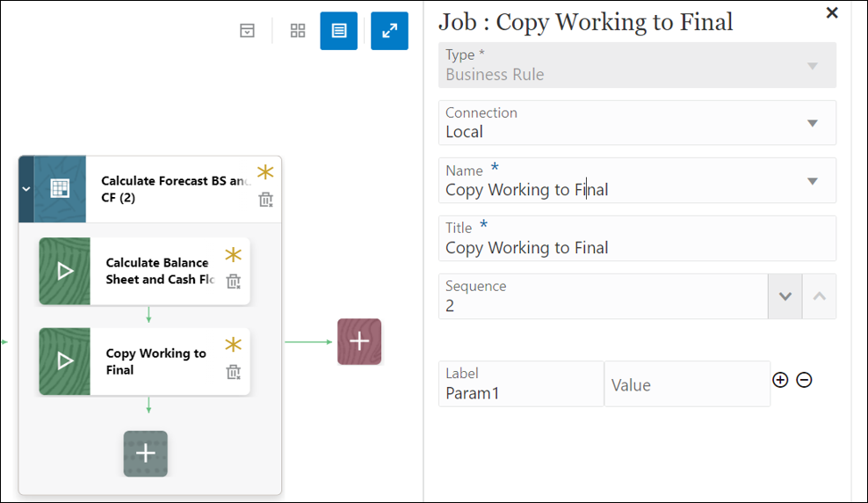Add new job with gray plus button
Image resolution: width=868 pixels, height=503 pixels.
pos(146,454)
